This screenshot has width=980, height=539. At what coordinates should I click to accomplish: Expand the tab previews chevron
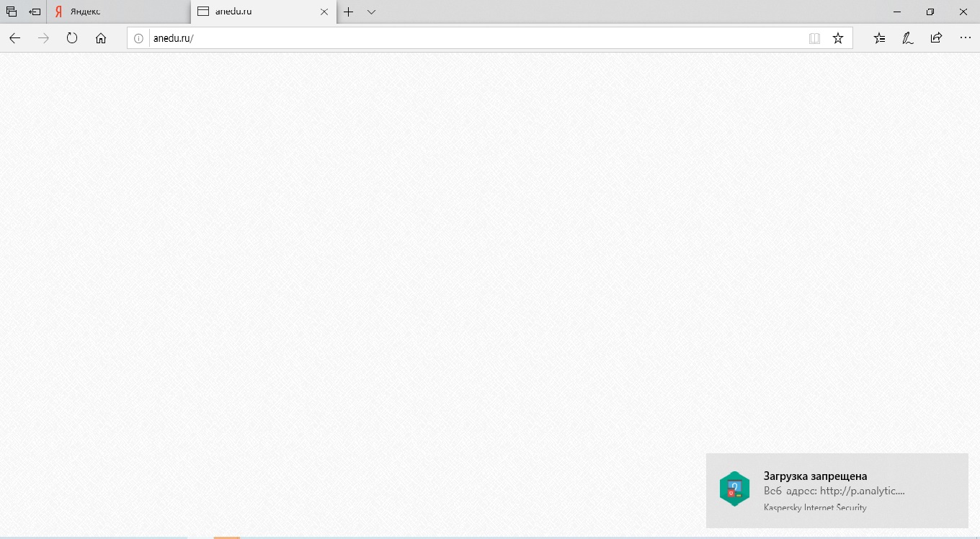[x=371, y=12]
